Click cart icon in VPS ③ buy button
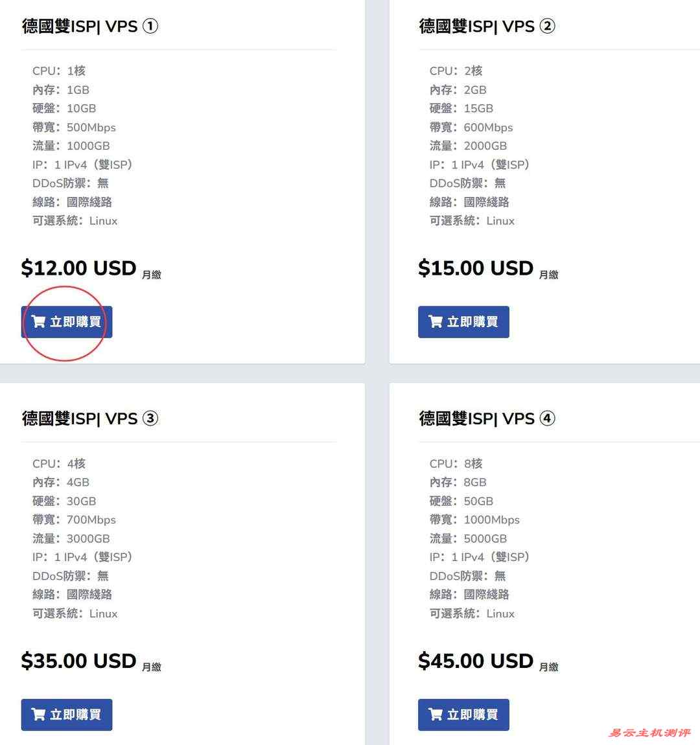Screen dimensions: 700x745 [x=38, y=715]
